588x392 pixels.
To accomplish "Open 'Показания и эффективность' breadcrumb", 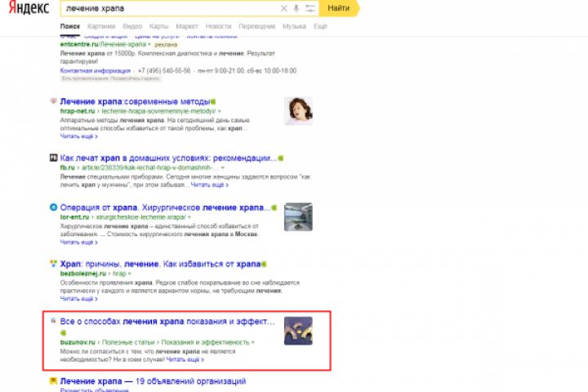I will pos(205,342).
